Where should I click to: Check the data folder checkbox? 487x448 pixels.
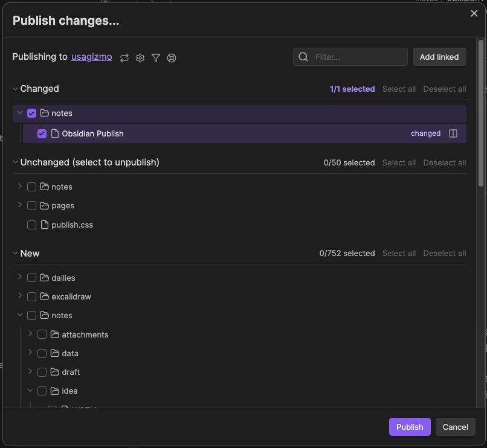coord(42,354)
